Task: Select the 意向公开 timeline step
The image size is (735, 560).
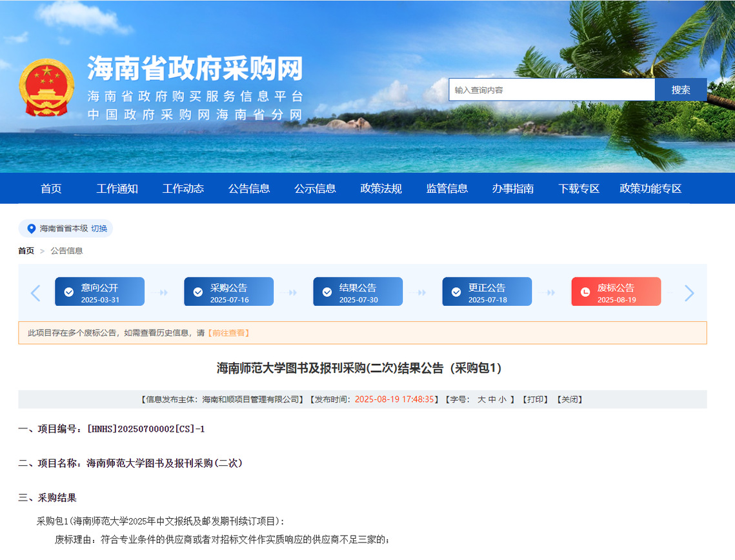Action: (99, 292)
